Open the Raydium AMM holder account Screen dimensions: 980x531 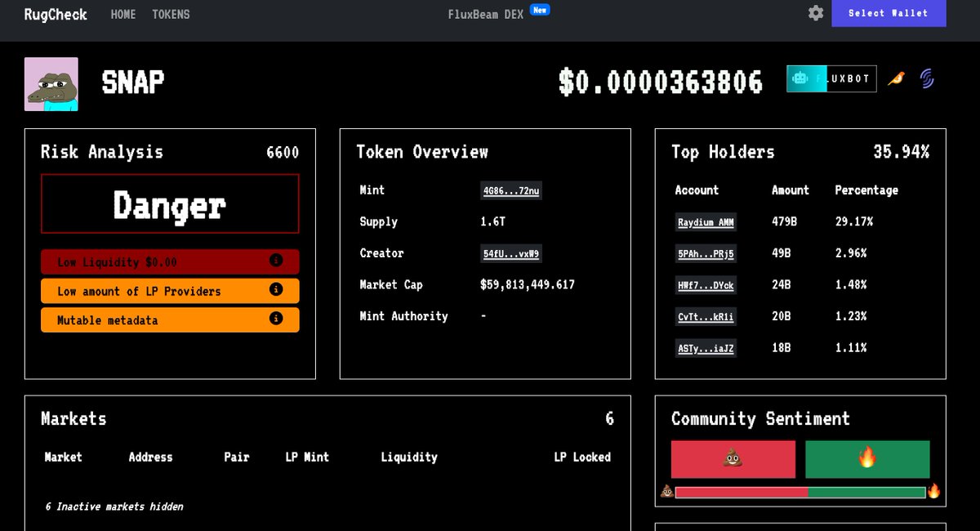[x=706, y=222]
